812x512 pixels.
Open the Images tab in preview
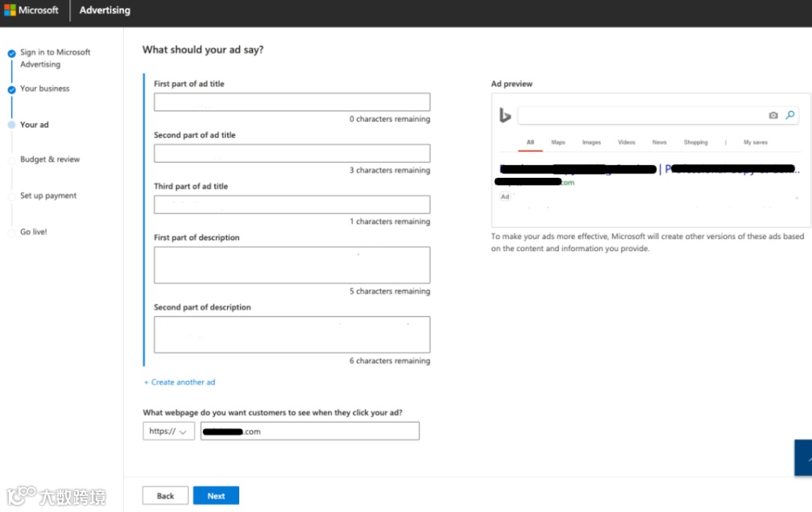point(591,142)
